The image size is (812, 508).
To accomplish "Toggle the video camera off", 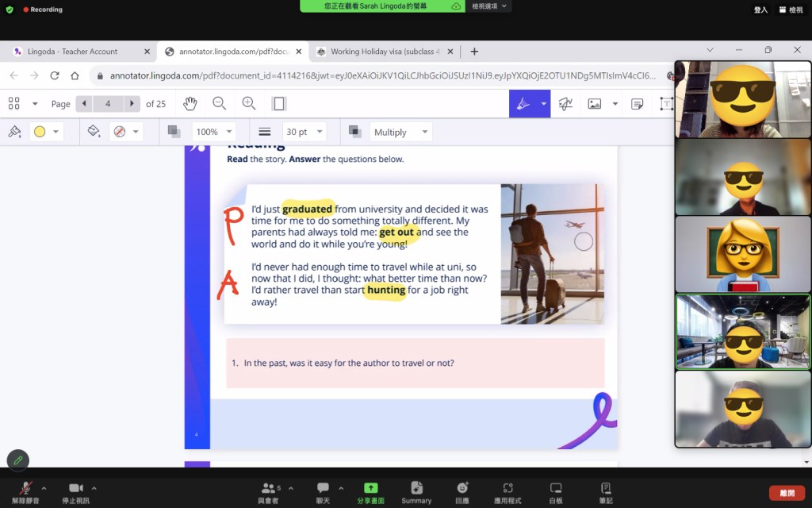I will (76, 492).
